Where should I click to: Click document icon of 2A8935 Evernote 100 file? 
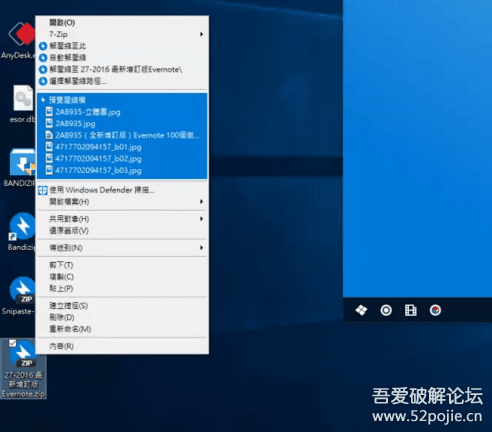point(49,135)
